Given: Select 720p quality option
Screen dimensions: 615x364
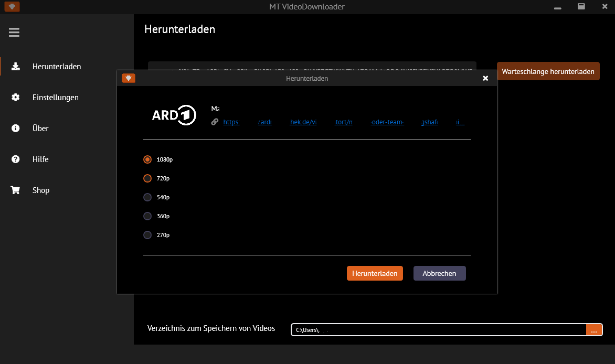Looking at the screenshot, I should pyautogui.click(x=147, y=178).
